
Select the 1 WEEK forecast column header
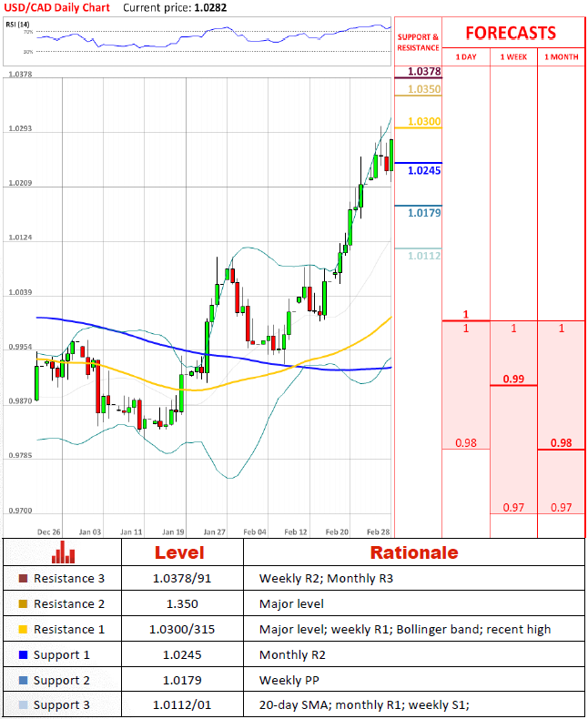click(x=513, y=56)
